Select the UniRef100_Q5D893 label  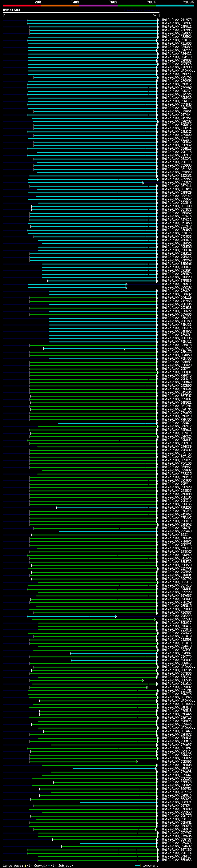(x=177, y=761)
